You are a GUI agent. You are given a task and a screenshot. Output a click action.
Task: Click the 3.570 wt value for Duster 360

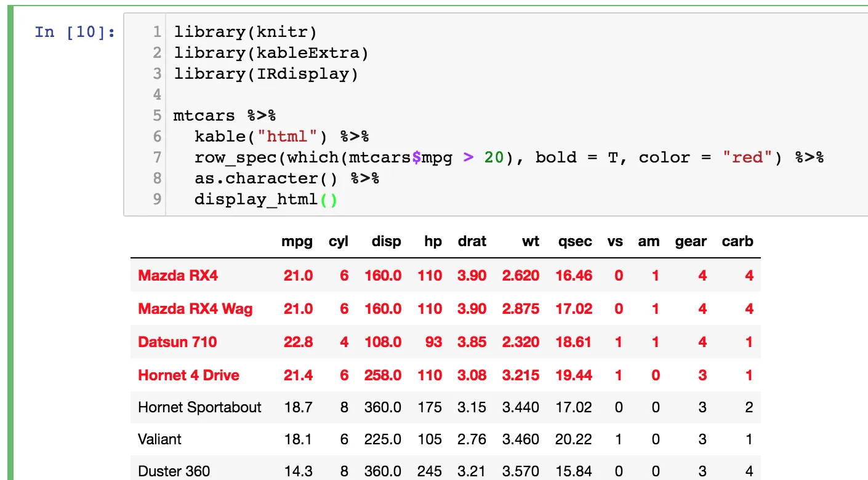[x=521, y=471]
